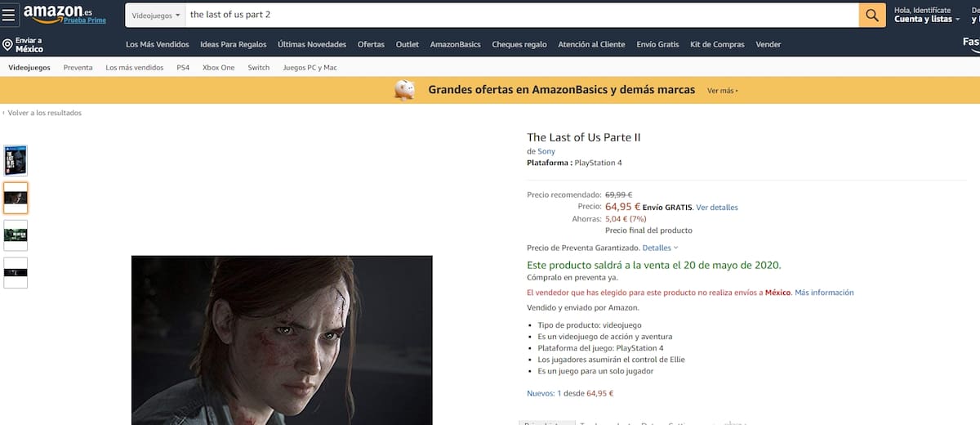Viewport: 980px width, 425px height.
Task: Click bullet 'Los jugadores asumirán el control de Ellie'
Action: pos(611,360)
